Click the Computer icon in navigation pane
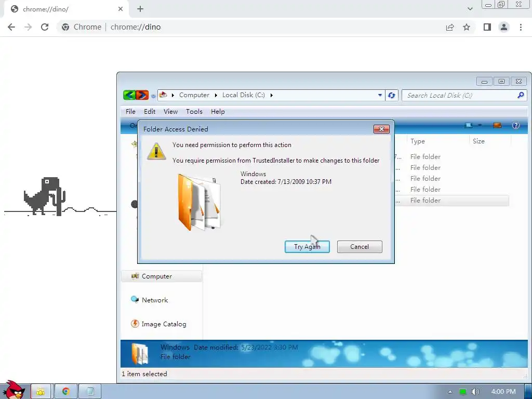Screen dimensions: 532x399 [x=135, y=276]
